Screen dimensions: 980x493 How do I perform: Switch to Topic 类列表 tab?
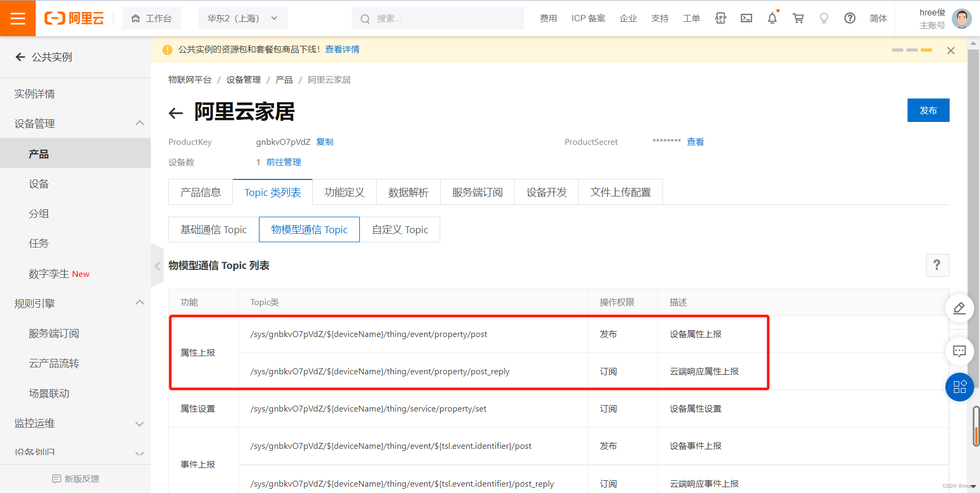(x=272, y=192)
